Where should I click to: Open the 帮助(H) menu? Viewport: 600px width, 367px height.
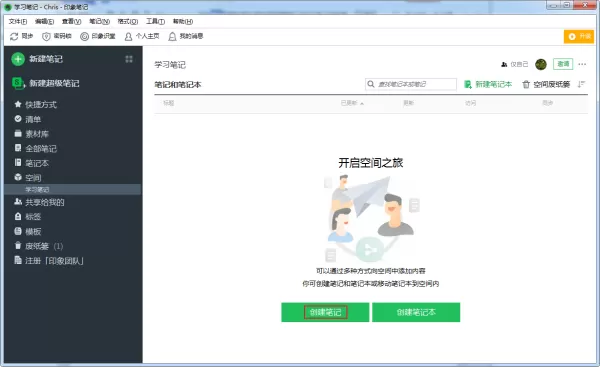[183, 21]
